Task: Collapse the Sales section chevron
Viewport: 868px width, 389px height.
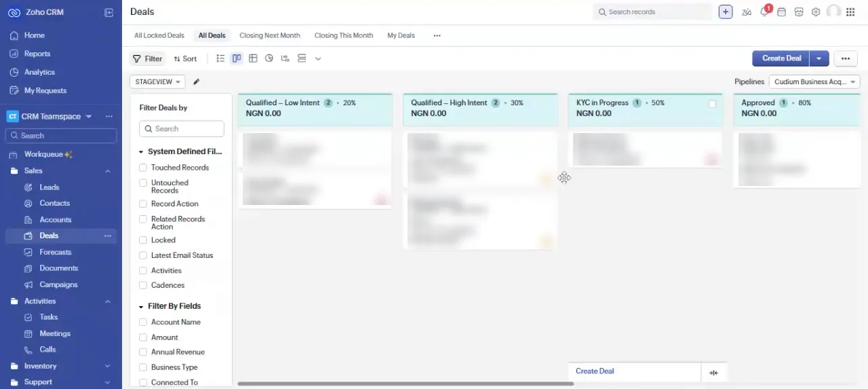Action: pos(107,171)
